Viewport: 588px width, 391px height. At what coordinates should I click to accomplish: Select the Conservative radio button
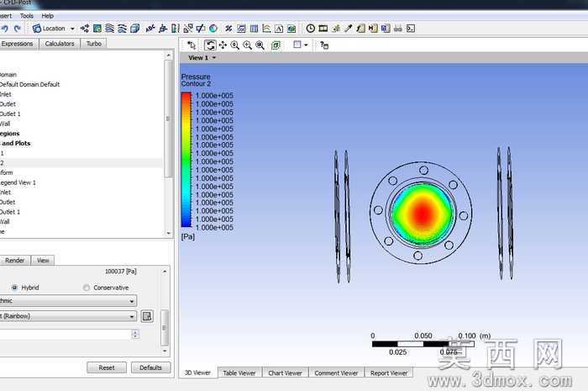point(87,288)
